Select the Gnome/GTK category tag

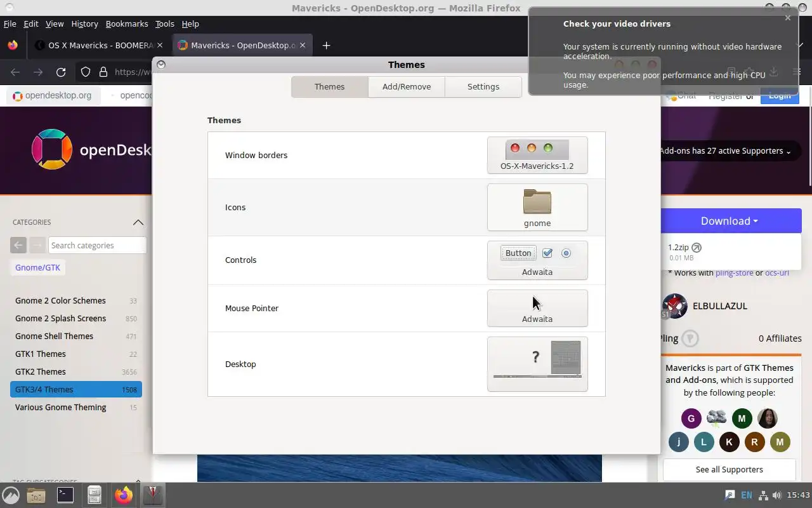tap(38, 267)
